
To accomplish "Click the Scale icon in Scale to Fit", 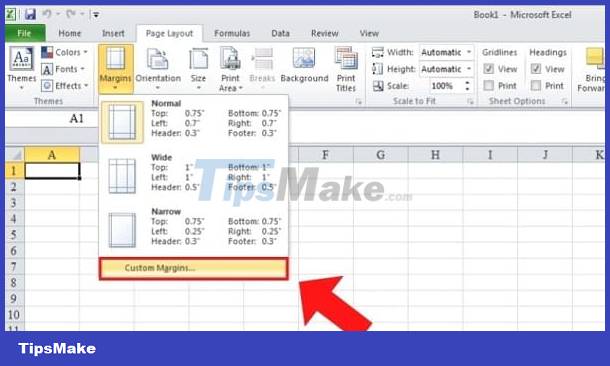I will click(378, 86).
